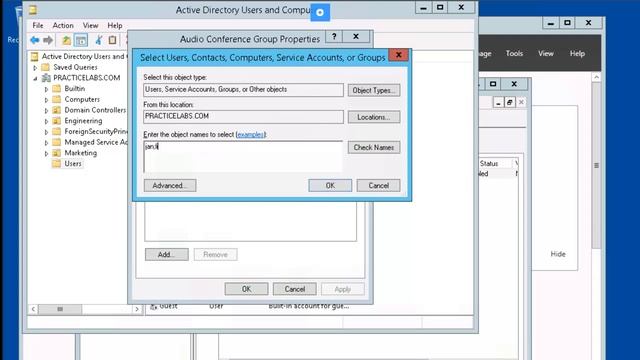Click the Object Types button
Viewport: 640px width, 360px height.
[373, 90]
